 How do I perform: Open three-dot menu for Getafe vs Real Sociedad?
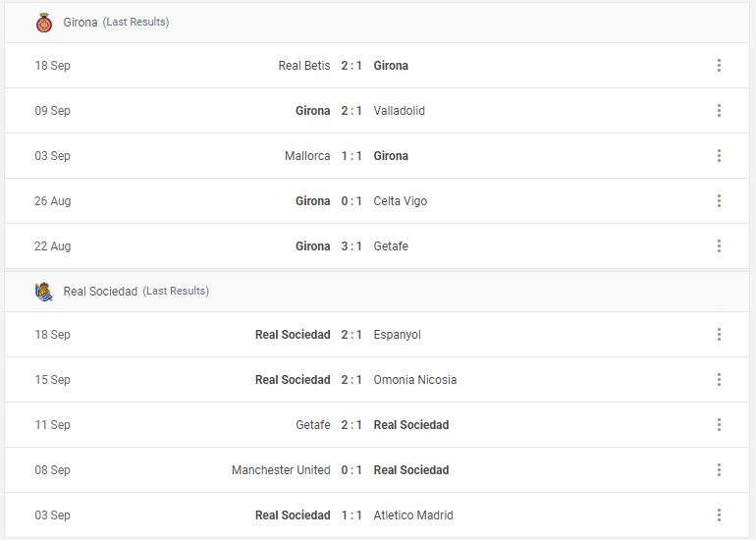(719, 425)
